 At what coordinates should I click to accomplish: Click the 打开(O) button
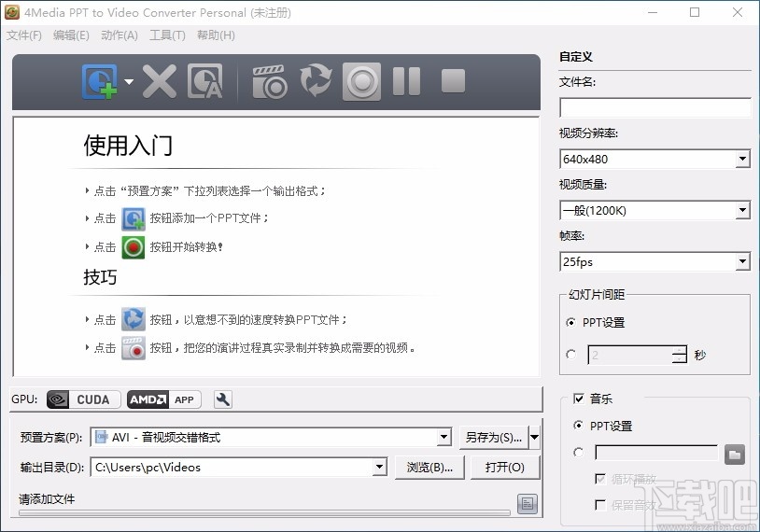505,468
